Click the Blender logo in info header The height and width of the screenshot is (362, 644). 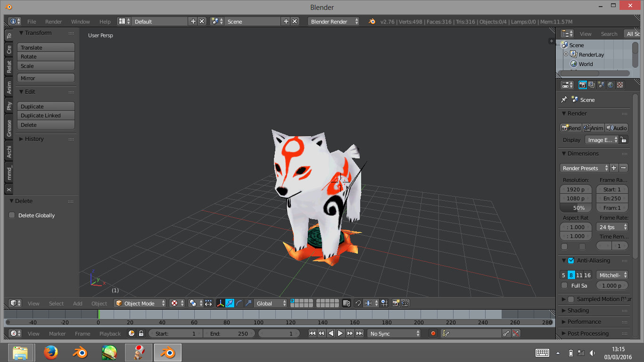coord(372,21)
